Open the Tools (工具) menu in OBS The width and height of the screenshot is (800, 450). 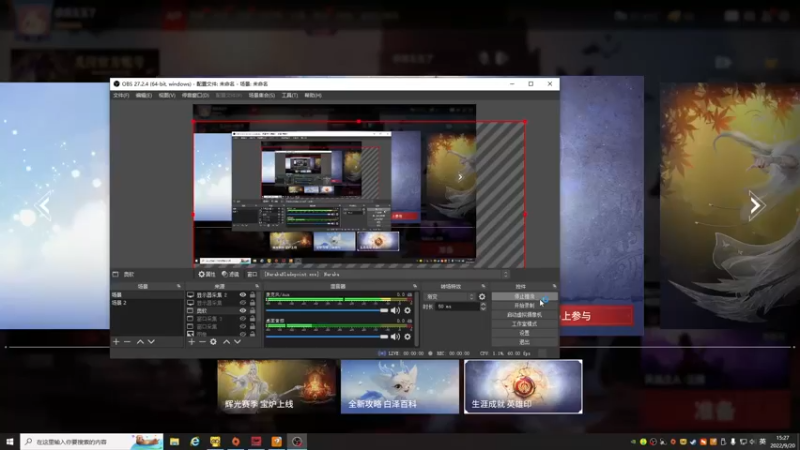(290, 95)
